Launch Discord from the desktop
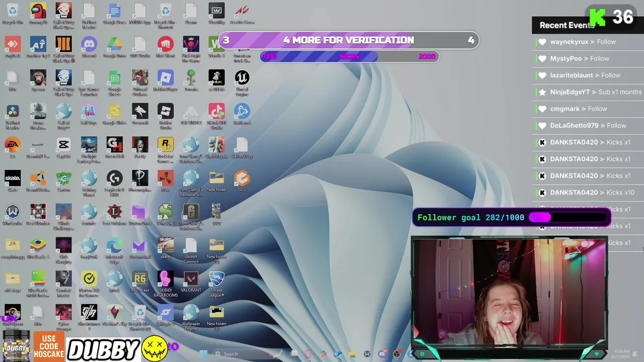This screenshot has width=644, height=362. (x=89, y=47)
